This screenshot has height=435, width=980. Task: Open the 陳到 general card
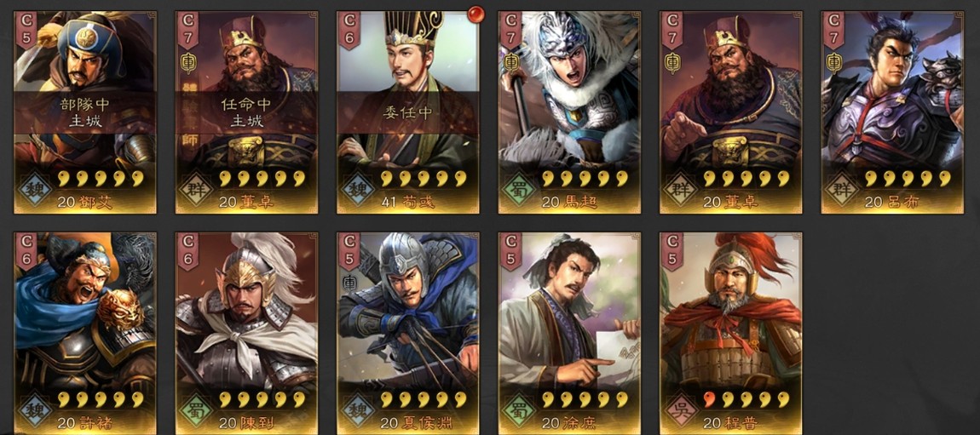tap(246, 333)
